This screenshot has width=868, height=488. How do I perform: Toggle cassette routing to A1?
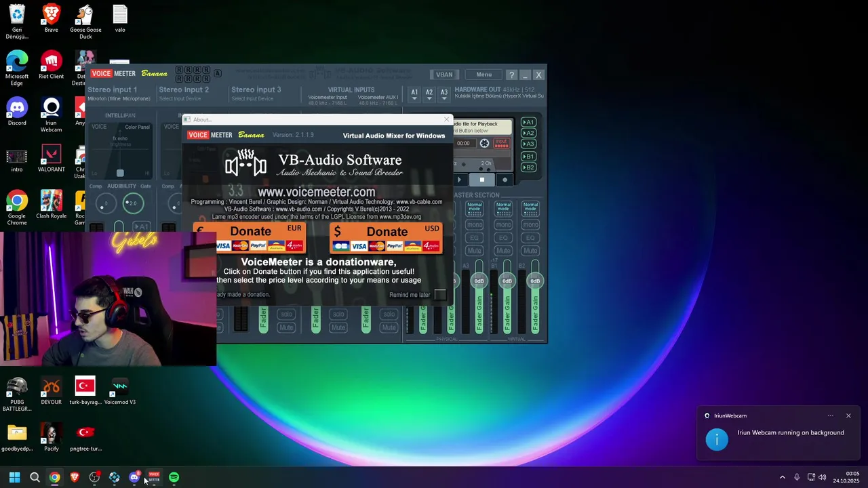[x=528, y=123]
